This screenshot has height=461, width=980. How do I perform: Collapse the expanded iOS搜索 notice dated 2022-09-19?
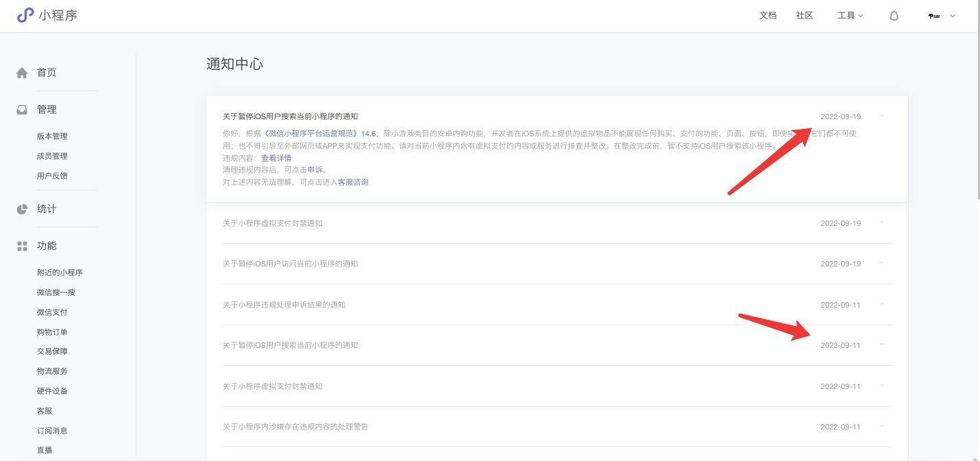tap(881, 116)
